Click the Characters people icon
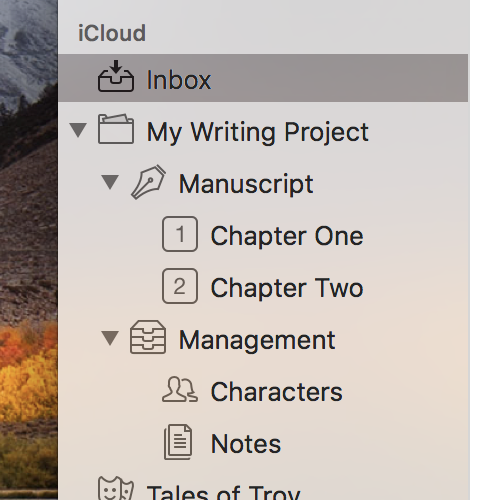Image resolution: width=504 pixels, height=500 pixels. [180, 389]
